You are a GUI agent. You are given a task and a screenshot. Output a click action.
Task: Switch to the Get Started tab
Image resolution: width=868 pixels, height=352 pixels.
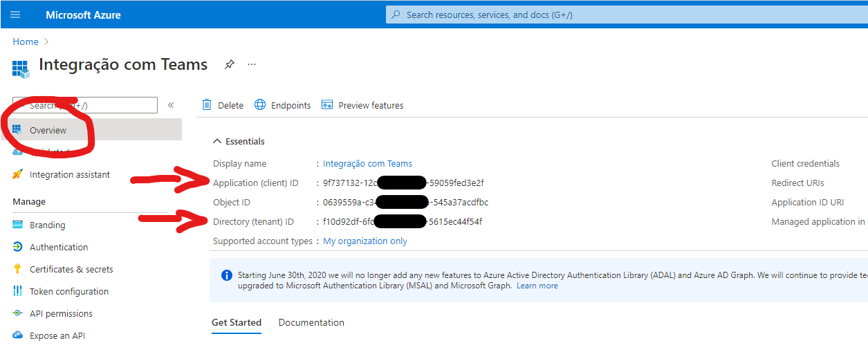pyautogui.click(x=237, y=322)
